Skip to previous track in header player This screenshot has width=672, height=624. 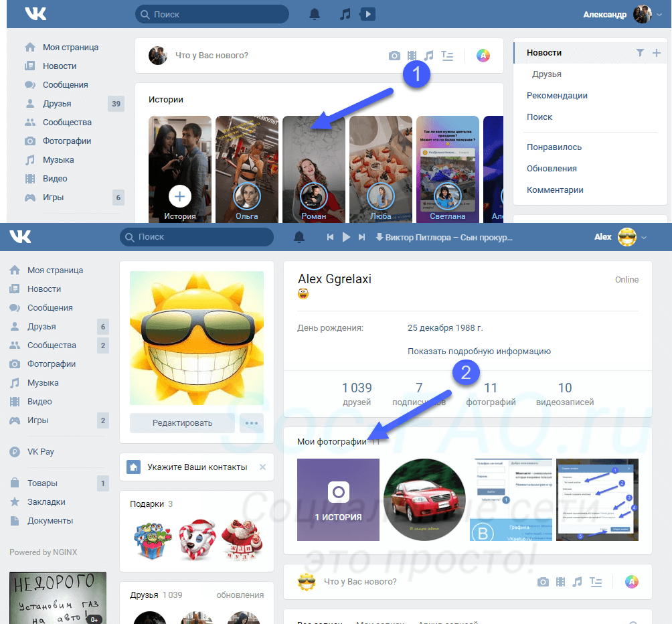pos(330,237)
